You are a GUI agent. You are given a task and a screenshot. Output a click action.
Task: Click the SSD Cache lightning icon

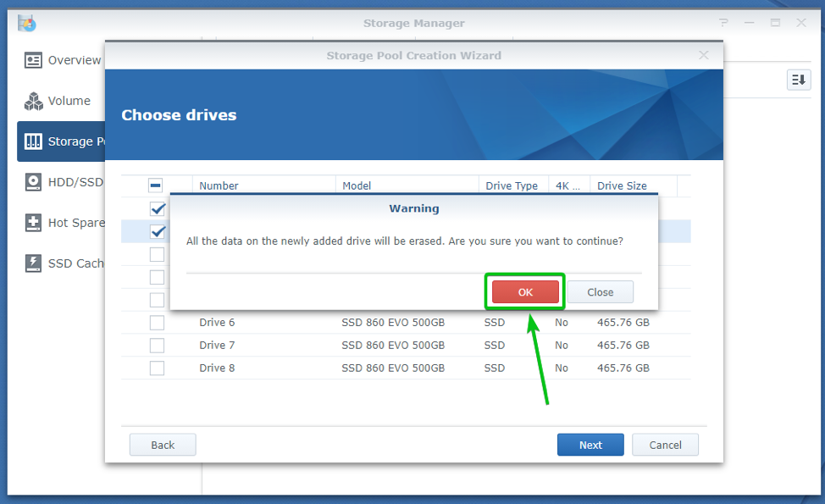pyautogui.click(x=33, y=263)
